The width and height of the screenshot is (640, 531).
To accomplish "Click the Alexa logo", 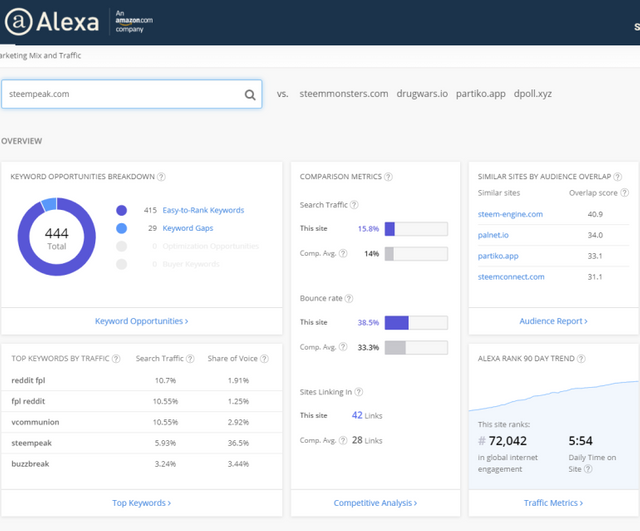I will (52, 22).
